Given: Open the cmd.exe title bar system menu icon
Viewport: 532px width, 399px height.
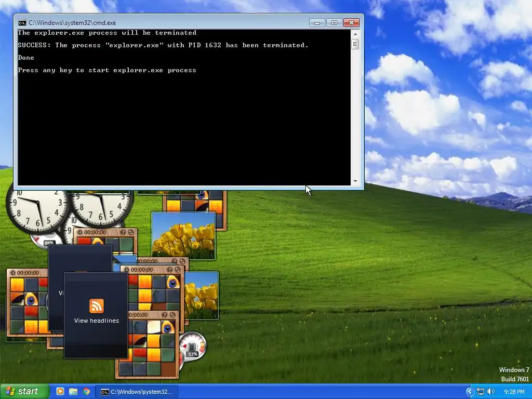Looking at the screenshot, I should [22, 23].
